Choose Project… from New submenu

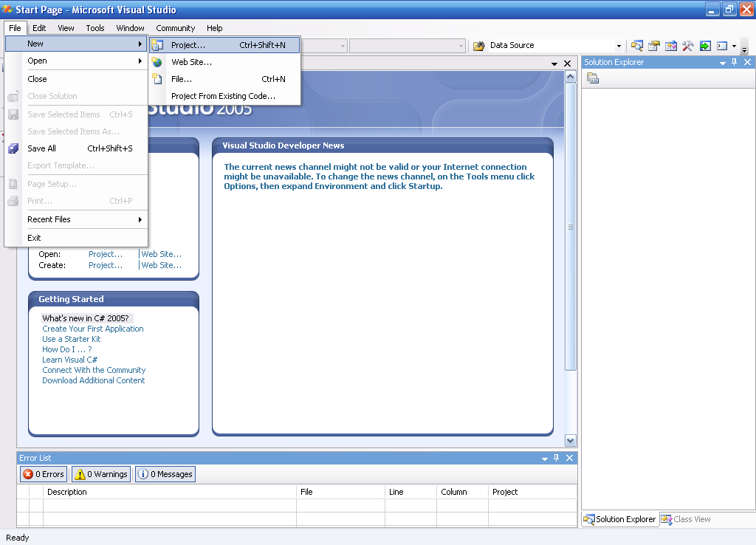pos(224,45)
